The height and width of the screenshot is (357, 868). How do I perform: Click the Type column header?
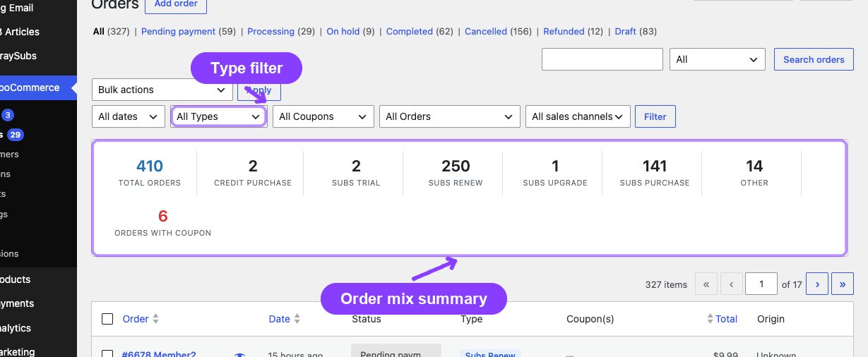471,319
